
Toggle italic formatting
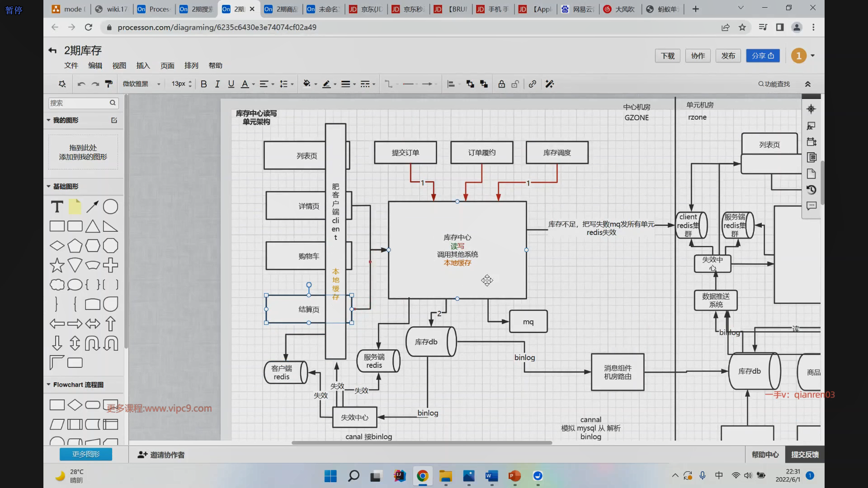tap(217, 84)
